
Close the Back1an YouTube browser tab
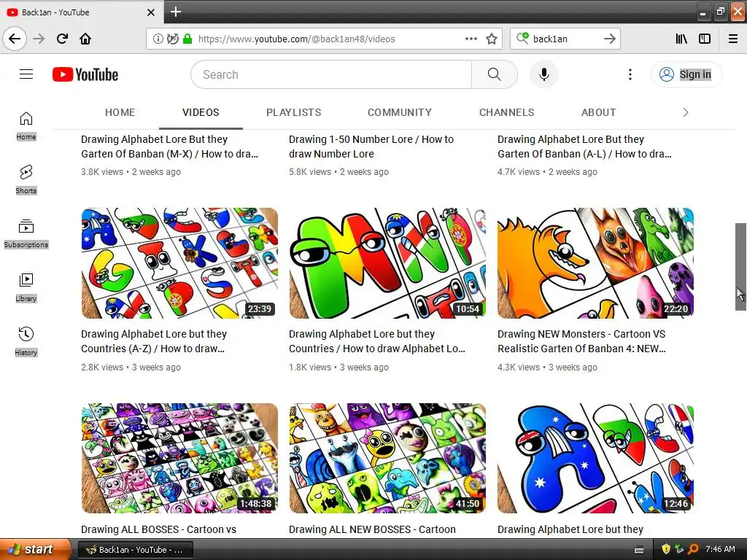(x=150, y=12)
